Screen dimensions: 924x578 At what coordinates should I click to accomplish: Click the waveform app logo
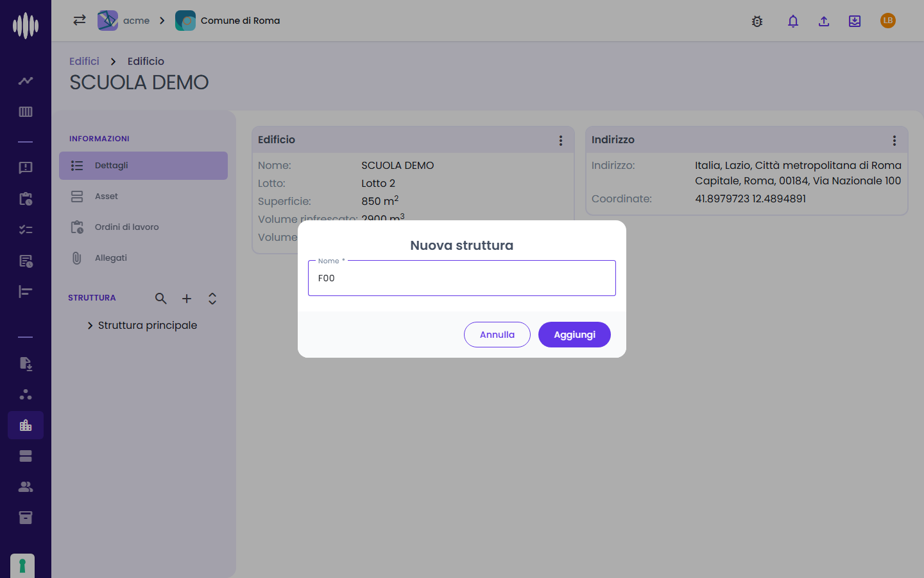pos(26,26)
